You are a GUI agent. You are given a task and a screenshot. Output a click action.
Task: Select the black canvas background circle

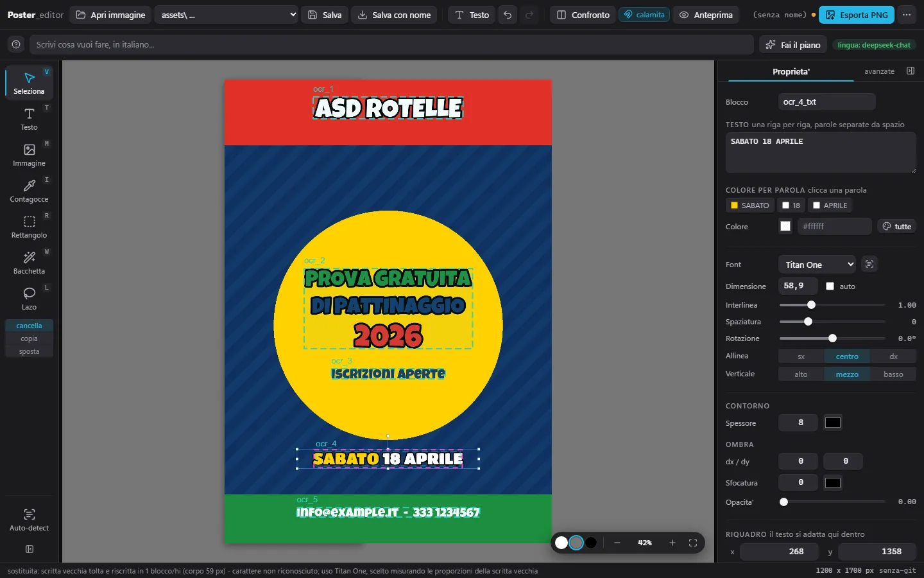591,543
